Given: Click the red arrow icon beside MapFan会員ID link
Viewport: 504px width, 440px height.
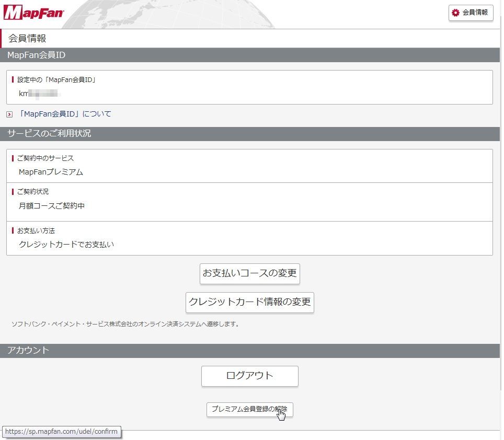Looking at the screenshot, I should pos(9,114).
